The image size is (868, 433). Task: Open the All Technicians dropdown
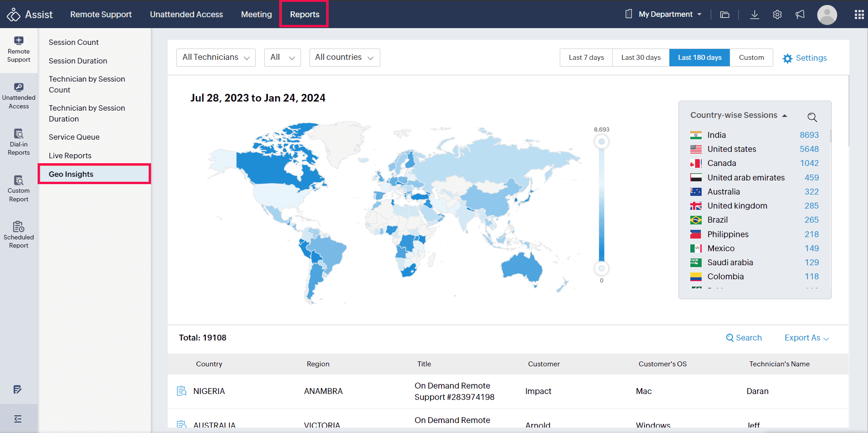tap(216, 57)
